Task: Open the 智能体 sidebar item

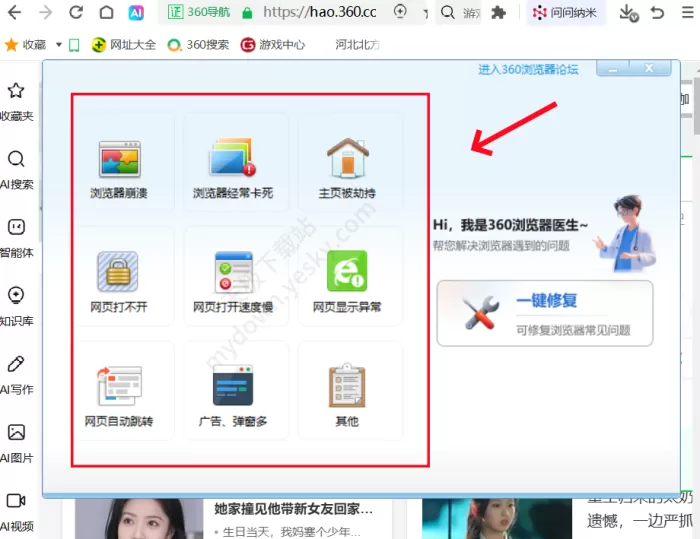Action: tap(17, 238)
